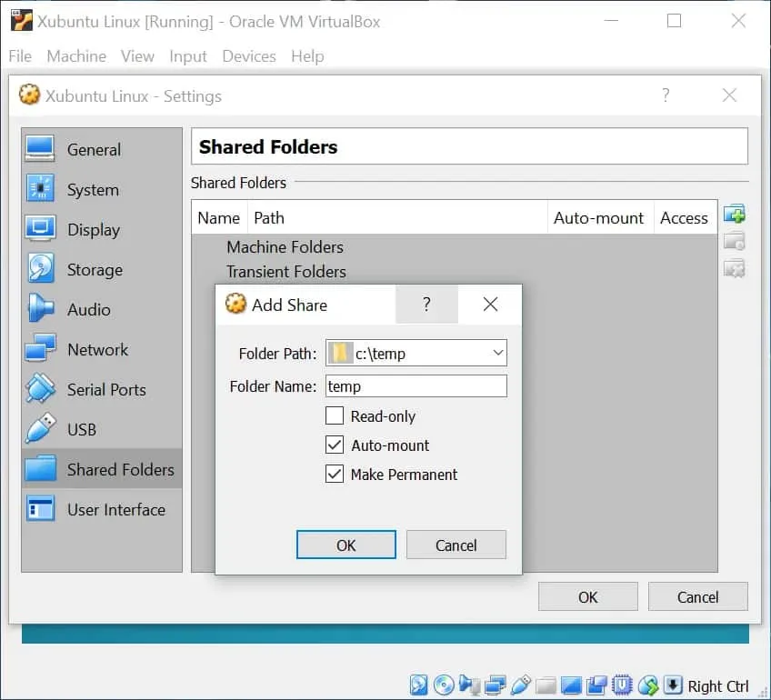Click the audio speaker status bar icon
The width and height of the screenshot is (771, 700).
pyautogui.click(x=469, y=685)
